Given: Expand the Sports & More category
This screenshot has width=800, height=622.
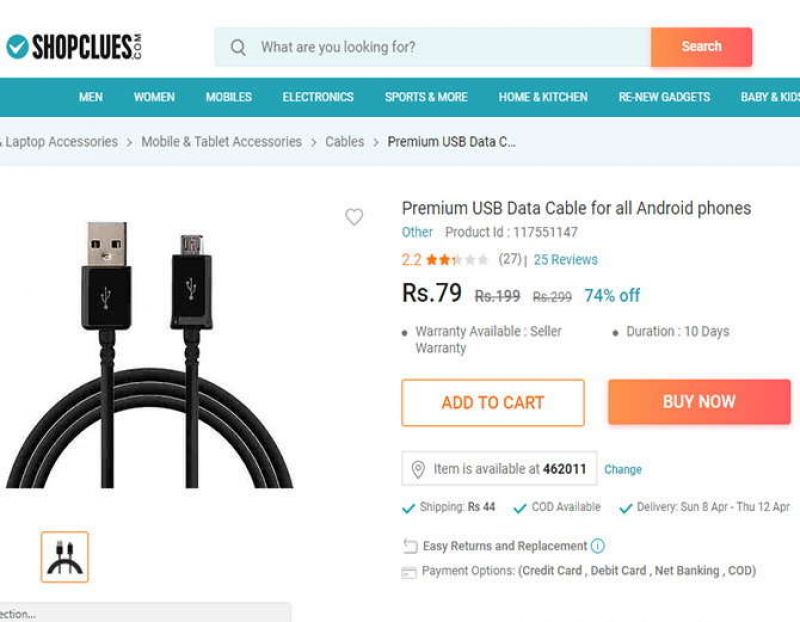Looking at the screenshot, I should (x=426, y=97).
